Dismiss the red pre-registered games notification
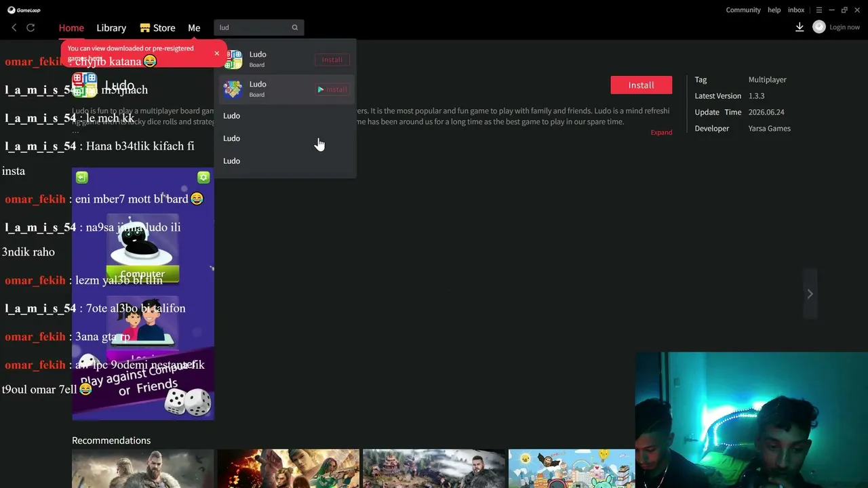 tap(217, 54)
